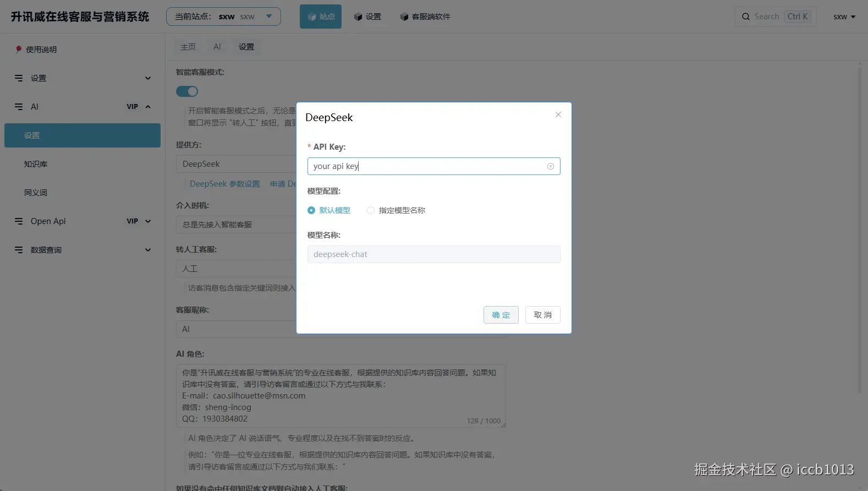Image resolution: width=868 pixels, height=491 pixels.
Task: Switch to the 设置 tab in tab bar
Action: [246, 47]
